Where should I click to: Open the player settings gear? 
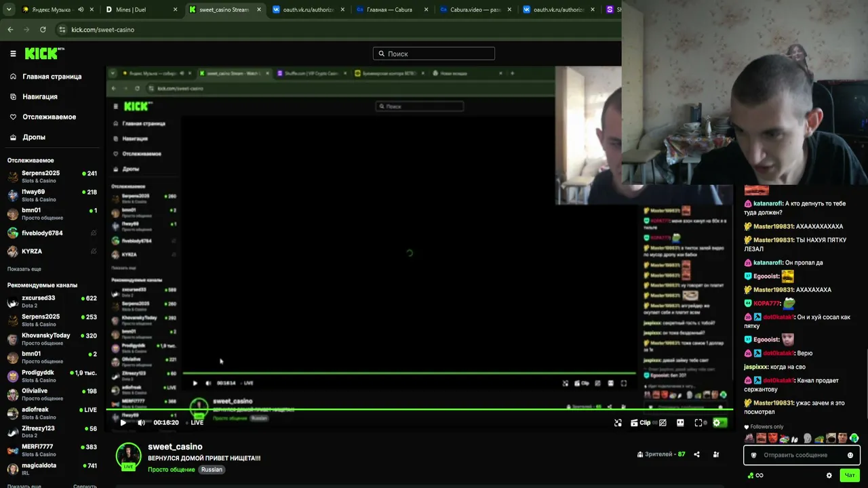(x=717, y=422)
